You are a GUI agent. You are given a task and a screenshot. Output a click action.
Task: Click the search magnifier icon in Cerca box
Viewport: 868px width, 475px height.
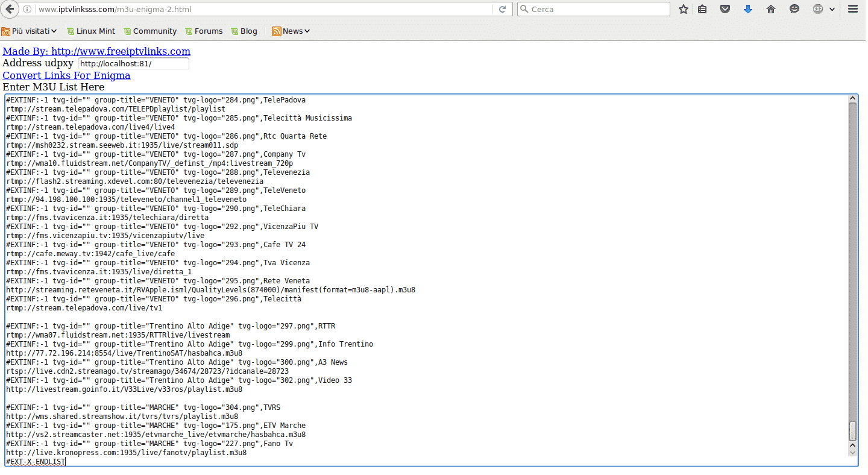pyautogui.click(x=524, y=9)
